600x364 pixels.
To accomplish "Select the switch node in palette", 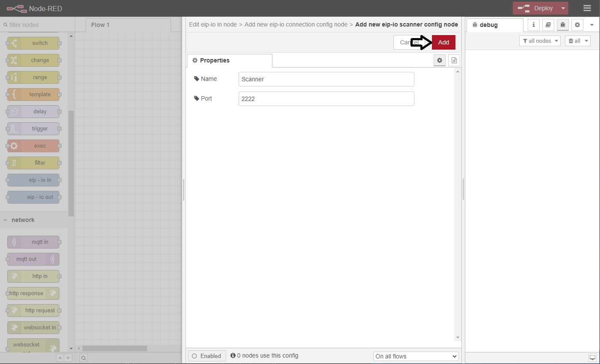I will [33, 43].
